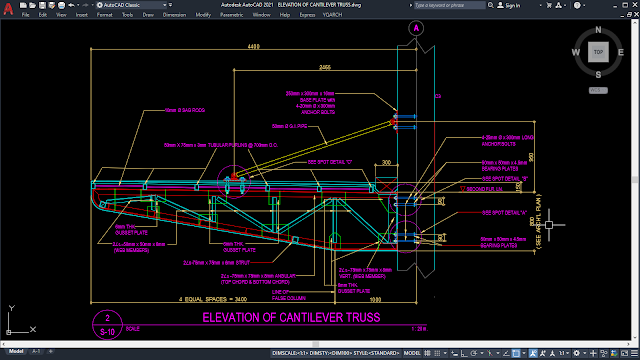Click the TOP face of the ViewCube

coord(598,52)
